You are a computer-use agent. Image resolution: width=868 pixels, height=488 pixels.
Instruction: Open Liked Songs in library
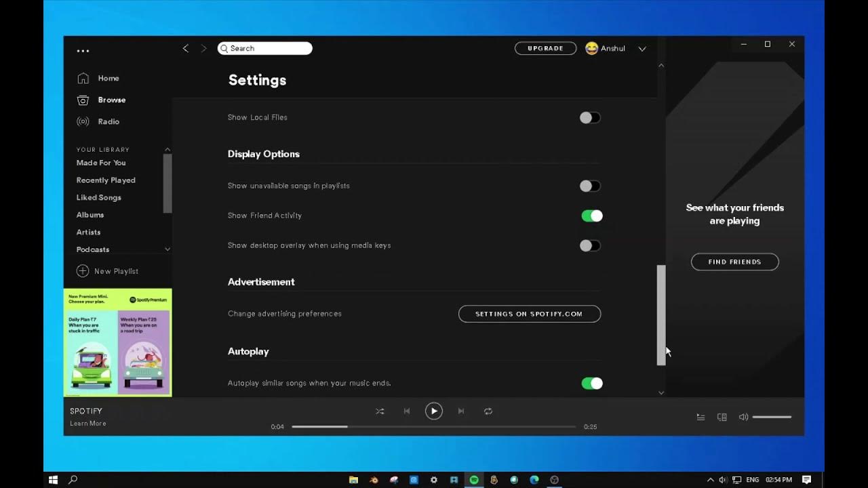(99, 197)
